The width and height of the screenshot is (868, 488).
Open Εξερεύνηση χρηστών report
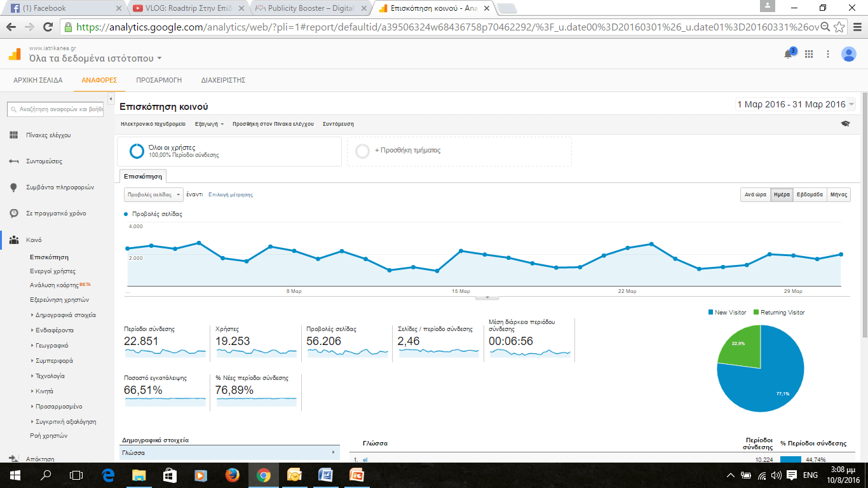pyautogui.click(x=60, y=300)
